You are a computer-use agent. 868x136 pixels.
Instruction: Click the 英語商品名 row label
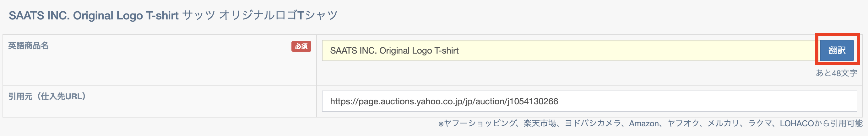click(x=29, y=46)
